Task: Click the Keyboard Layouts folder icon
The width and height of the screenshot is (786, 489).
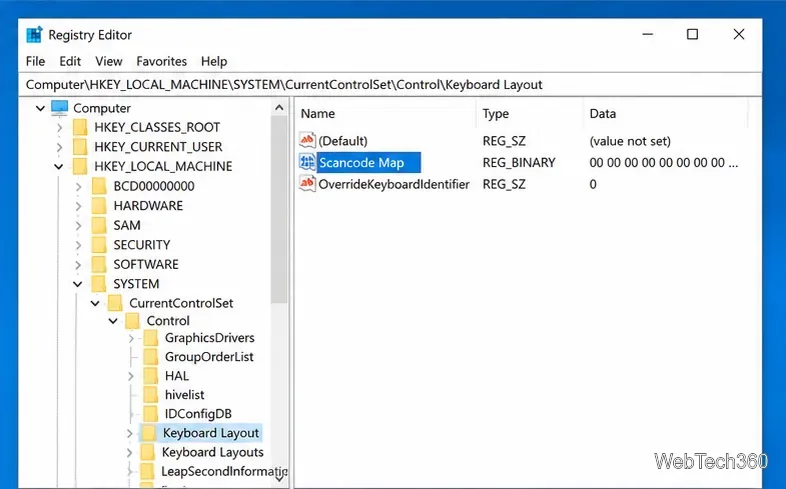Action: [147, 452]
